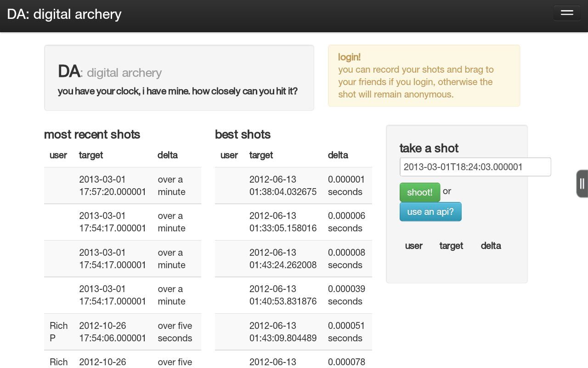Click the target column header in best shots
Viewport: 588px width, 368px height.
click(261, 155)
